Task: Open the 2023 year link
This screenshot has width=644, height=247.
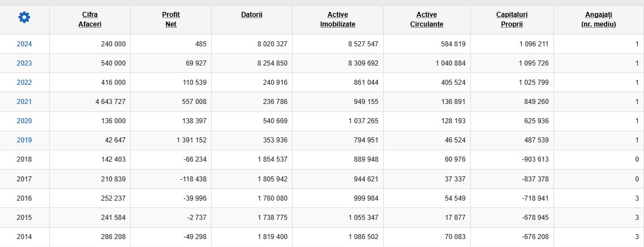Action: pos(24,63)
